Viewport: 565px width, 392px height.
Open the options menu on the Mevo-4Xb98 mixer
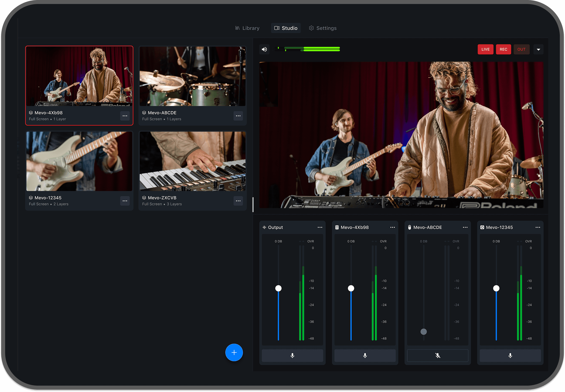(x=393, y=227)
